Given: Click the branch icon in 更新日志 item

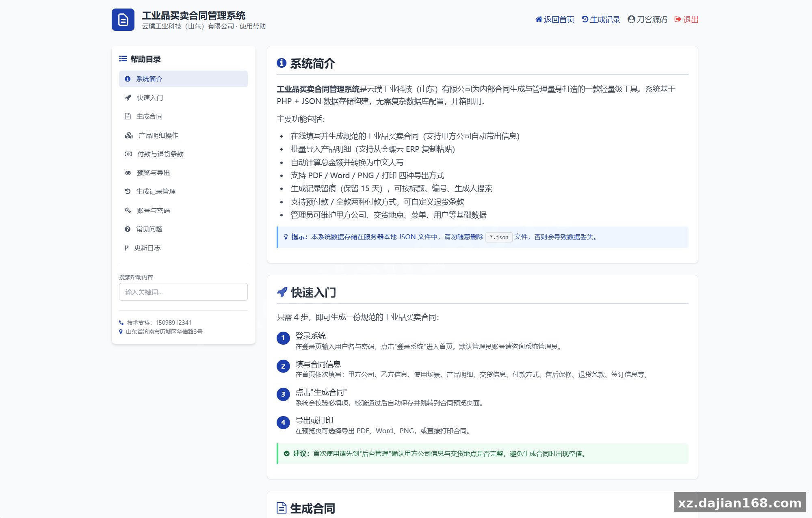Looking at the screenshot, I should (127, 248).
